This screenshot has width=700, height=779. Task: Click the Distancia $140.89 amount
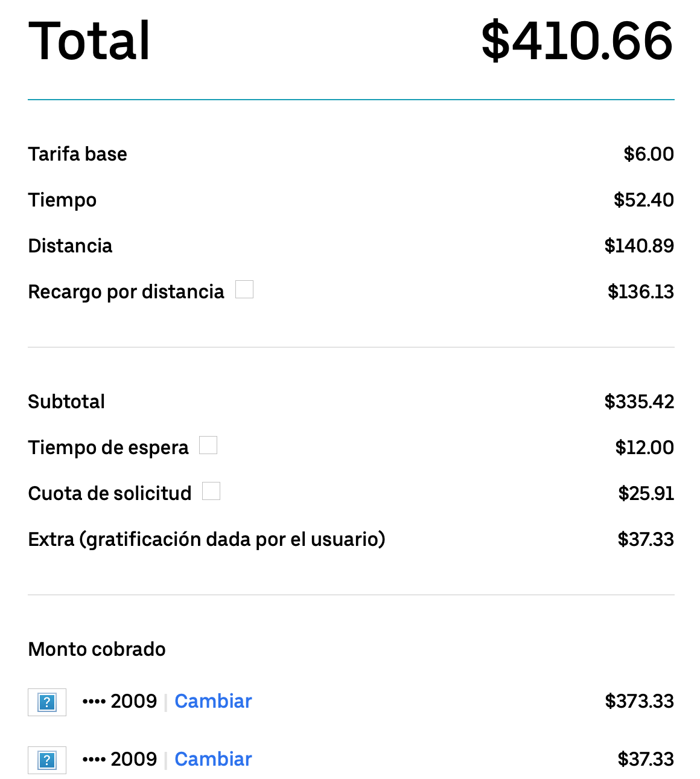click(639, 246)
